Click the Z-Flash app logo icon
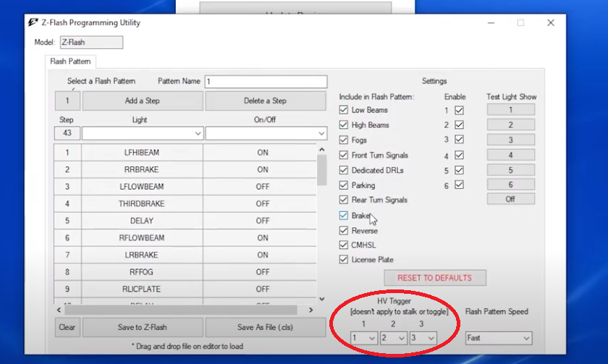 [33, 22]
